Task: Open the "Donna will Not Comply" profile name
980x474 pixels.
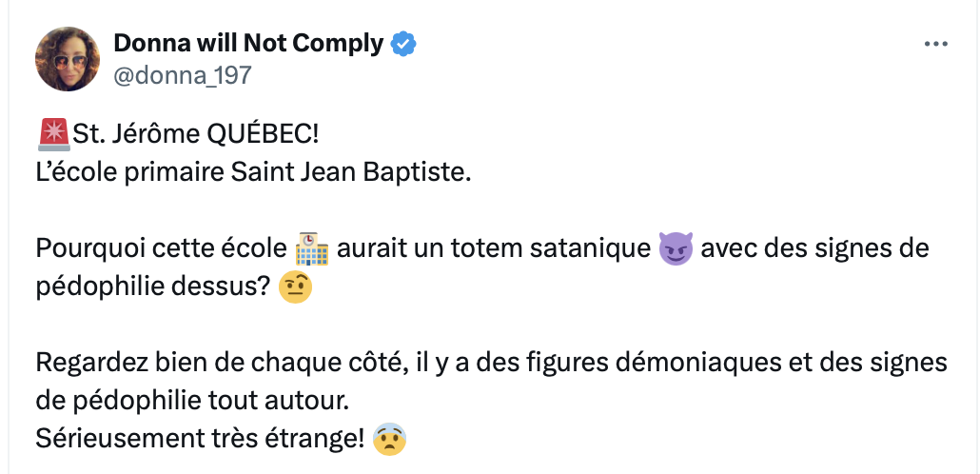Action: click(x=248, y=44)
